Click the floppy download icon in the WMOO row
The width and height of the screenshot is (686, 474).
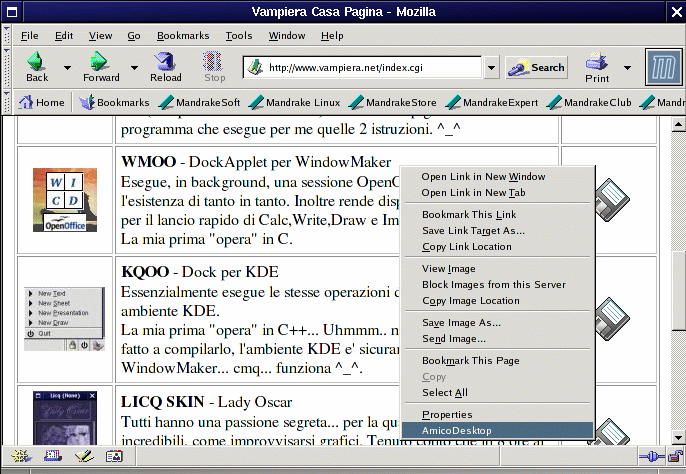tap(612, 200)
